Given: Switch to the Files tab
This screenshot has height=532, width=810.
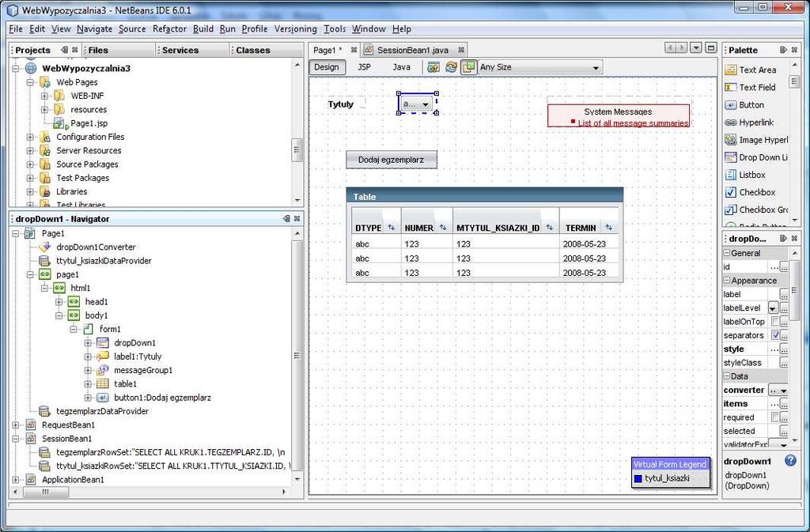Looking at the screenshot, I should 98,50.
